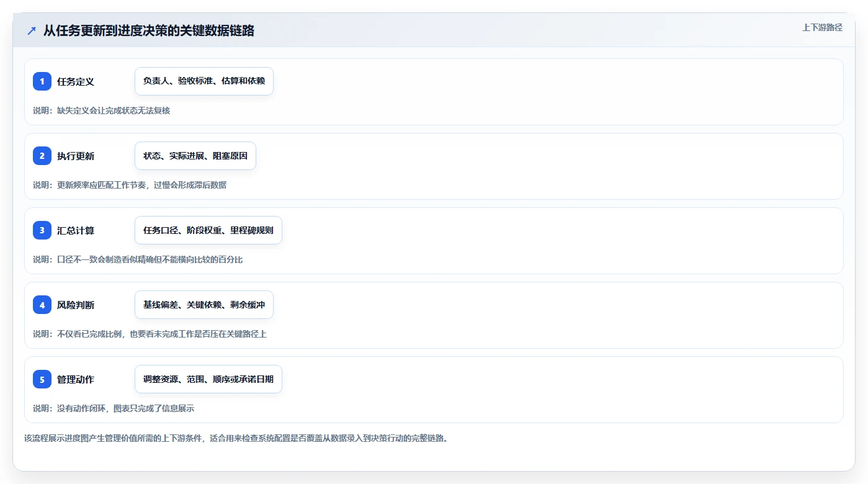Click the note about 更新频率应匹配工作节奏
Viewport: 868px width, 484px height.
click(x=130, y=185)
